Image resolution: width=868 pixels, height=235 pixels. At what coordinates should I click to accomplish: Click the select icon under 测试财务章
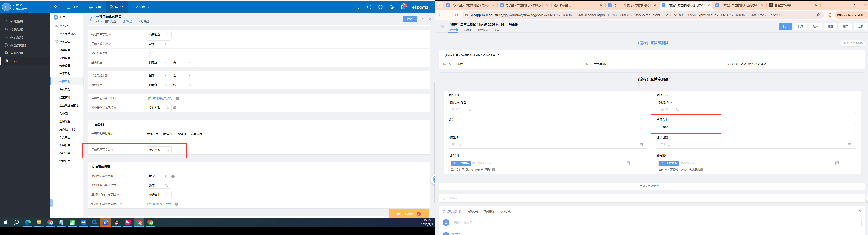pyautogui.click(x=678, y=109)
